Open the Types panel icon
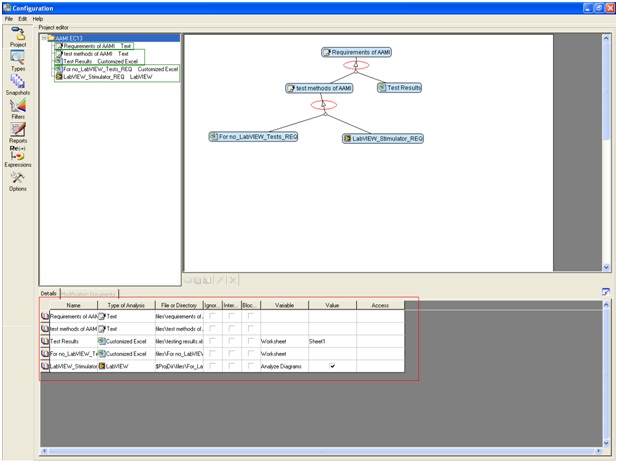The width and height of the screenshot is (618, 463). click(x=17, y=59)
